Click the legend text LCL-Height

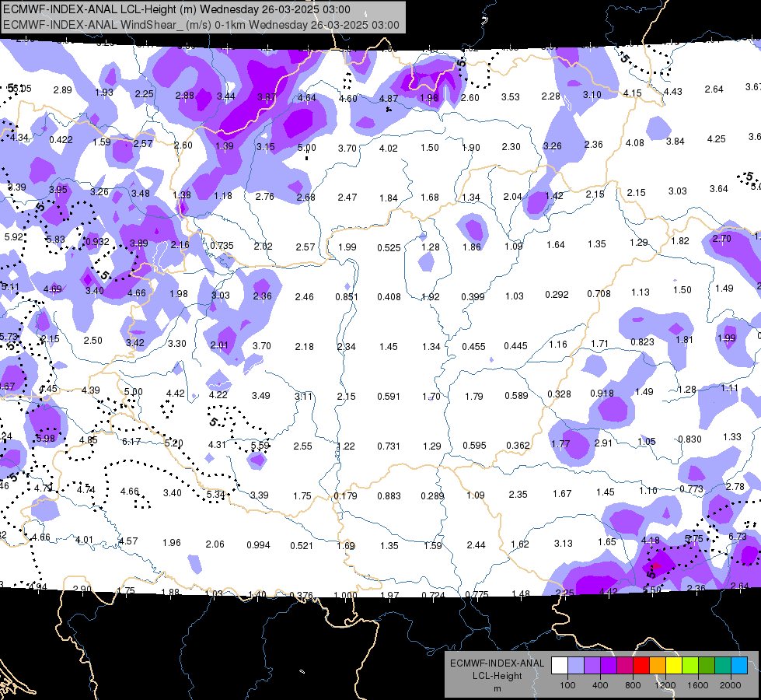497,676
